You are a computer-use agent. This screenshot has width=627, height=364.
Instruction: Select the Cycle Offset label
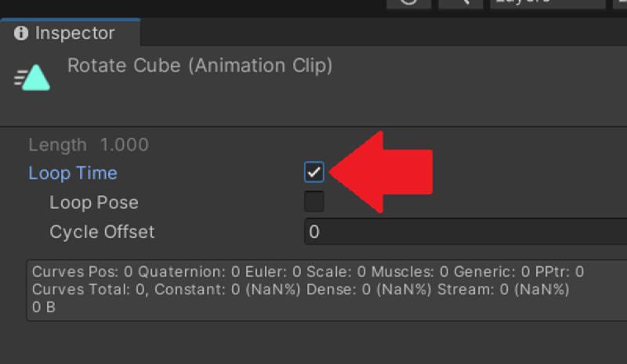coord(102,232)
